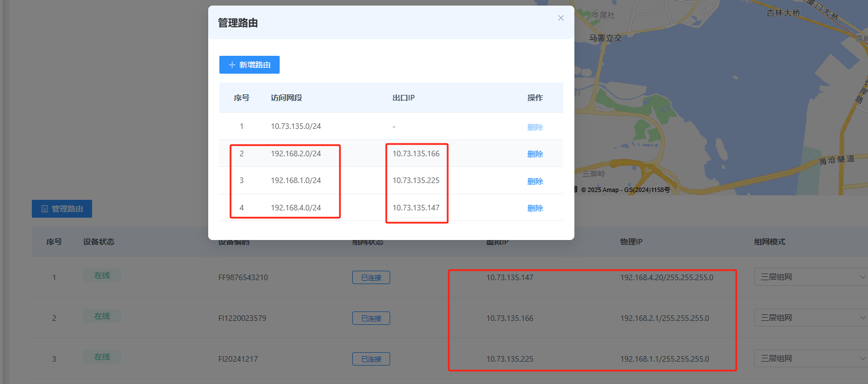Click the 物理IP column header

pyautogui.click(x=632, y=242)
